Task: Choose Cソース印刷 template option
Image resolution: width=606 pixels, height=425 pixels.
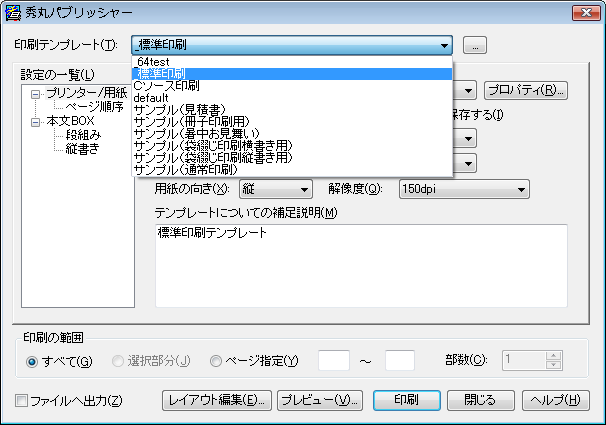Action: (x=166, y=86)
